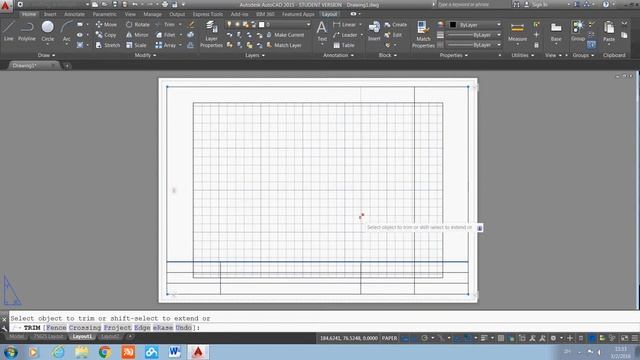
Task: Select the Linear dimension tool
Action: click(x=345, y=24)
